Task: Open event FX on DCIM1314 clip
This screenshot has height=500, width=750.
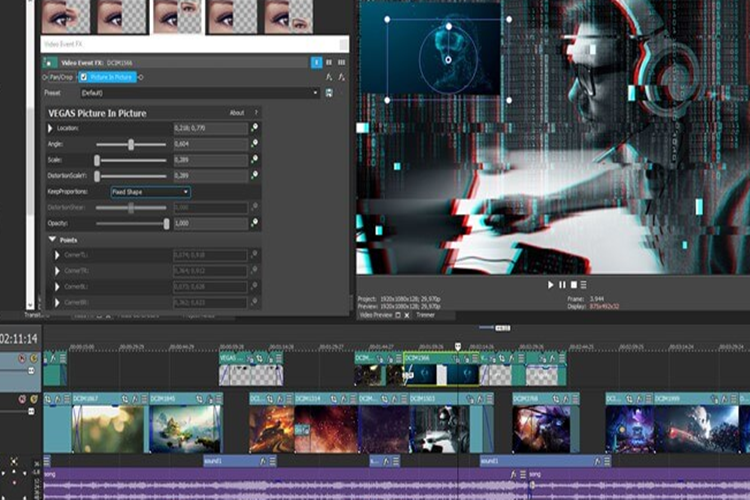Action: (x=343, y=399)
